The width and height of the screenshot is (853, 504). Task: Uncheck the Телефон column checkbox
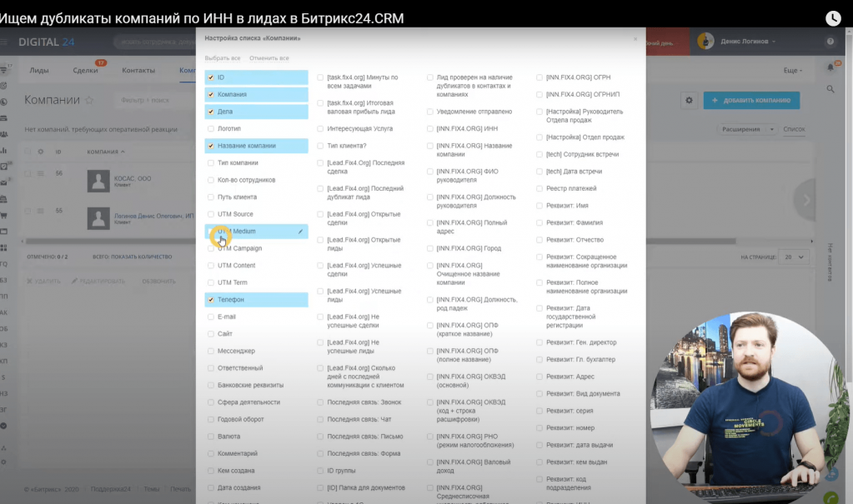(x=210, y=300)
